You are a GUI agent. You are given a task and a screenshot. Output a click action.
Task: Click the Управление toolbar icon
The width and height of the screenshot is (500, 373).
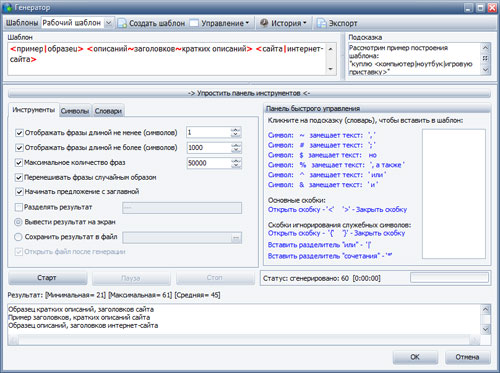point(194,23)
